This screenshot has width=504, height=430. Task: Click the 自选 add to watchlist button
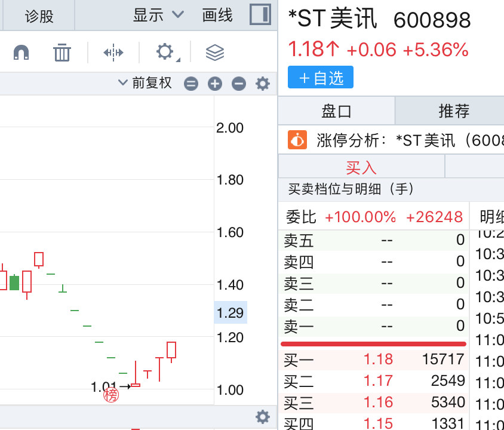click(x=321, y=78)
